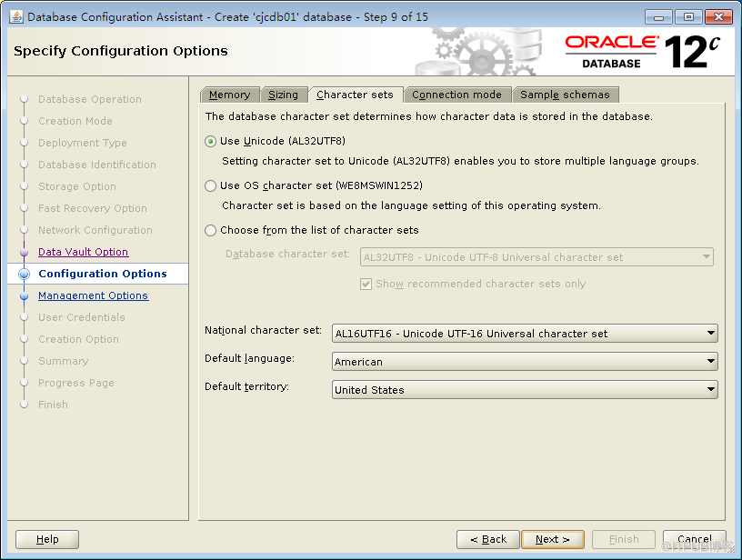Click the Next button
The height and width of the screenshot is (560, 742).
point(553,539)
